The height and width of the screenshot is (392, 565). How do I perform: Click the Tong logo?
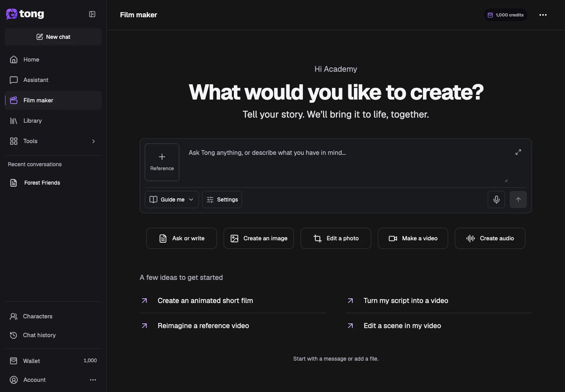tap(25, 14)
